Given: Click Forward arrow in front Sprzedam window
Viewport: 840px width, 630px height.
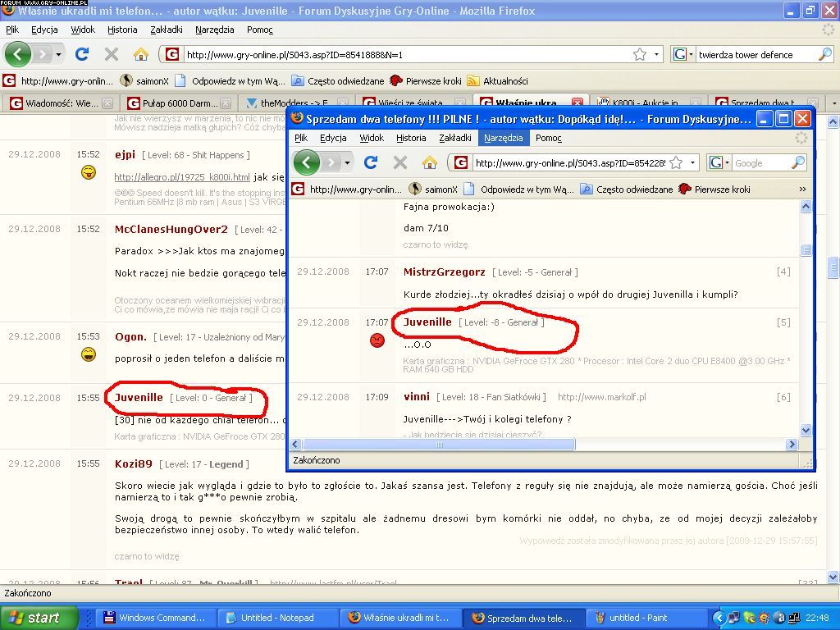Looking at the screenshot, I should point(331,162).
